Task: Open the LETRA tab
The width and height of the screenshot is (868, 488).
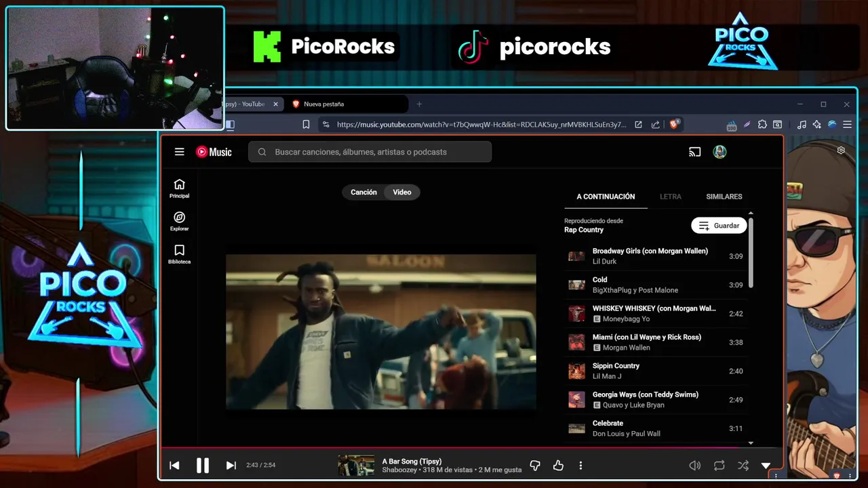Action: click(x=670, y=197)
